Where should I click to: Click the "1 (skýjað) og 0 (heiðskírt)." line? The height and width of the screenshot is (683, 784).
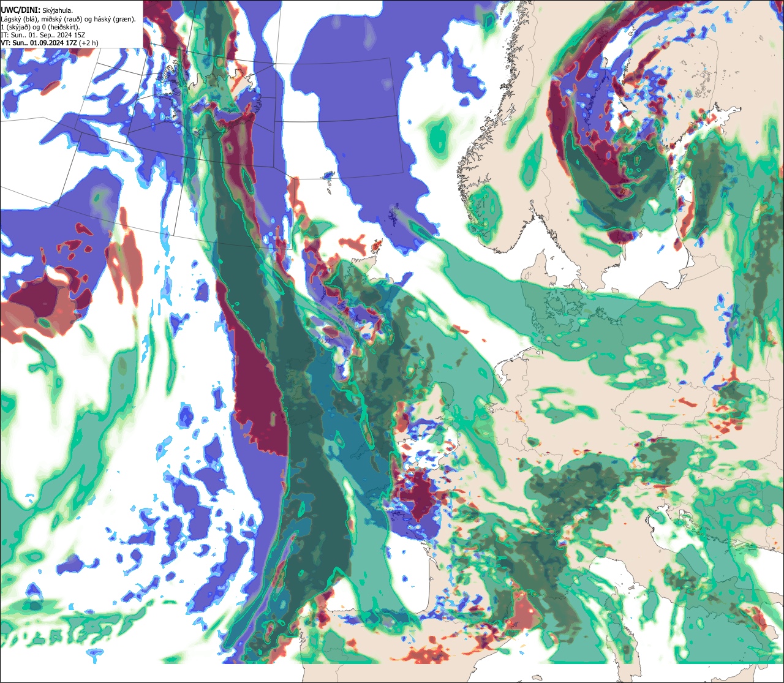coord(40,27)
